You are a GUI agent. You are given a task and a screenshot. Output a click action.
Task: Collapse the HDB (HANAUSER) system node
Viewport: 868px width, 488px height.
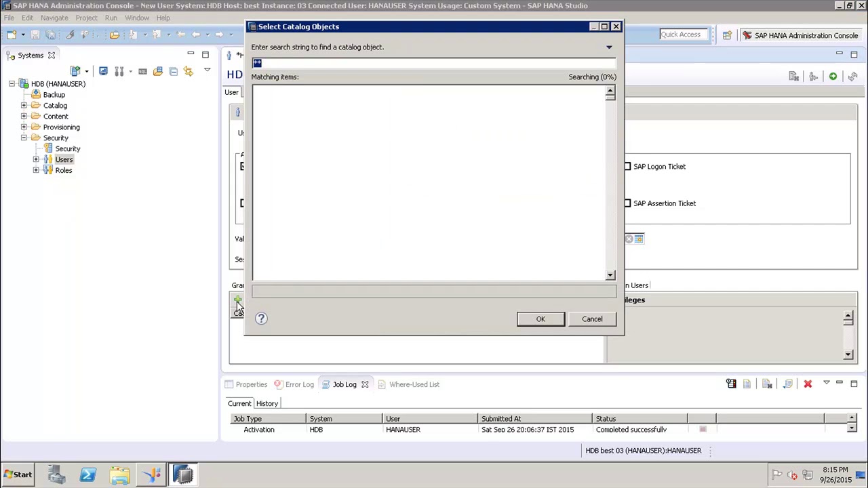tap(12, 84)
